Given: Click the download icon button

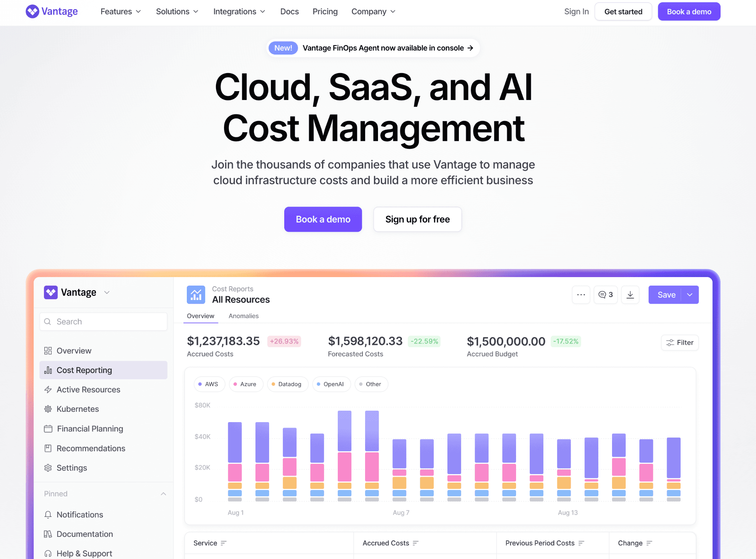Looking at the screenshot, I should (x=630, y=295).
